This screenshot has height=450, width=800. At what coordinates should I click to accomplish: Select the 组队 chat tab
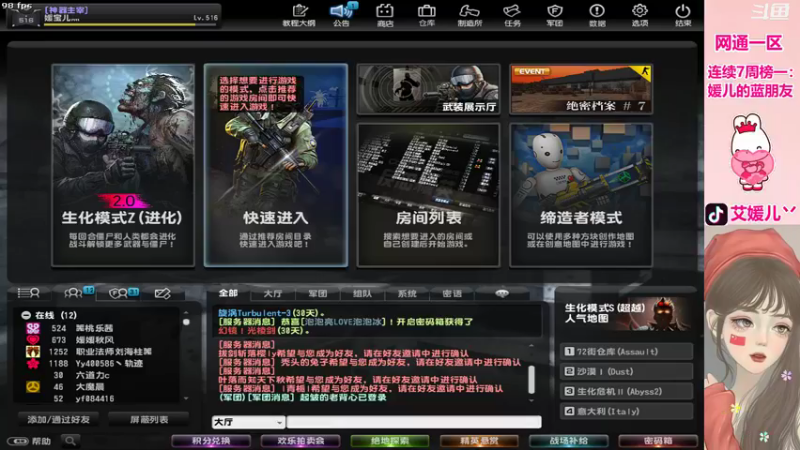tap(362, 293)
